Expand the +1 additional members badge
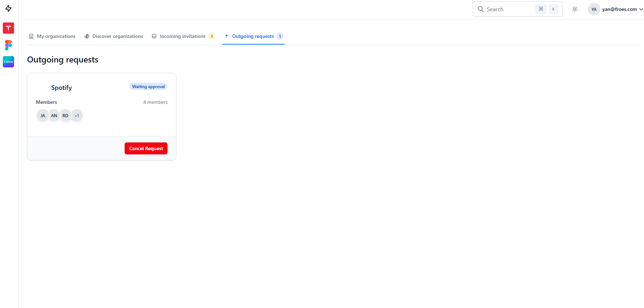Image resolution: width=644 pixels, height=308 pixels. click(x=77, y=115)
